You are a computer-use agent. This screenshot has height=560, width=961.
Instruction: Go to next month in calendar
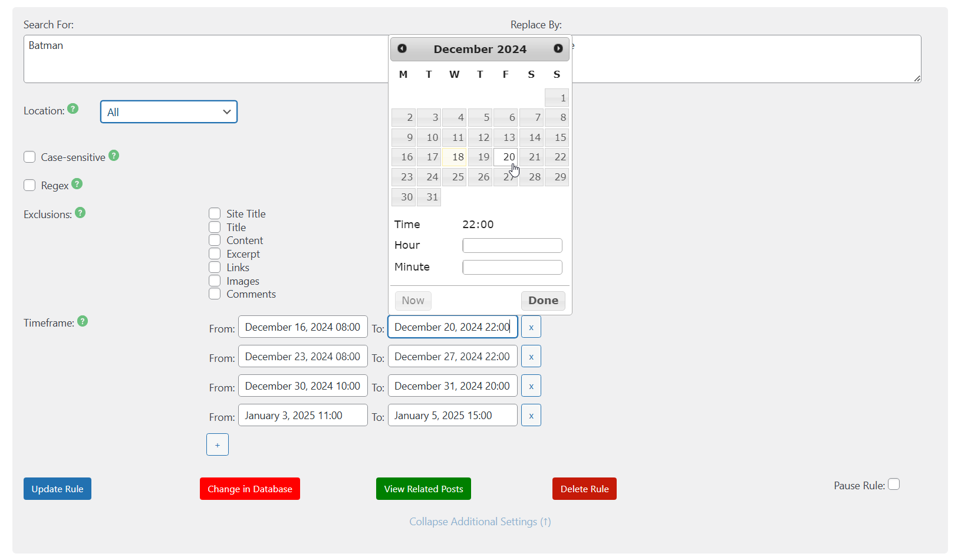[x=558, y=48]
